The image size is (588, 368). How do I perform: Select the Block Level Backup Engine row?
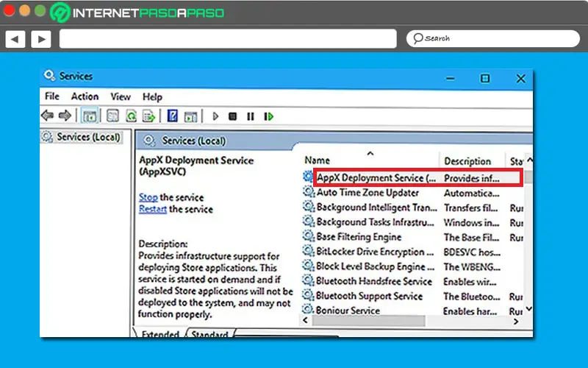click(412, 266)
